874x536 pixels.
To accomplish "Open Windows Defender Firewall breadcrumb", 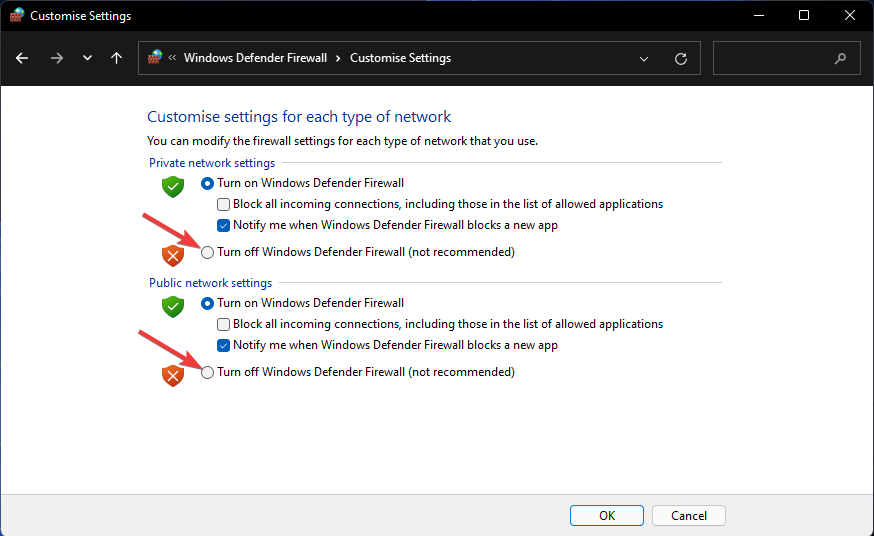I will pos(255,58).
